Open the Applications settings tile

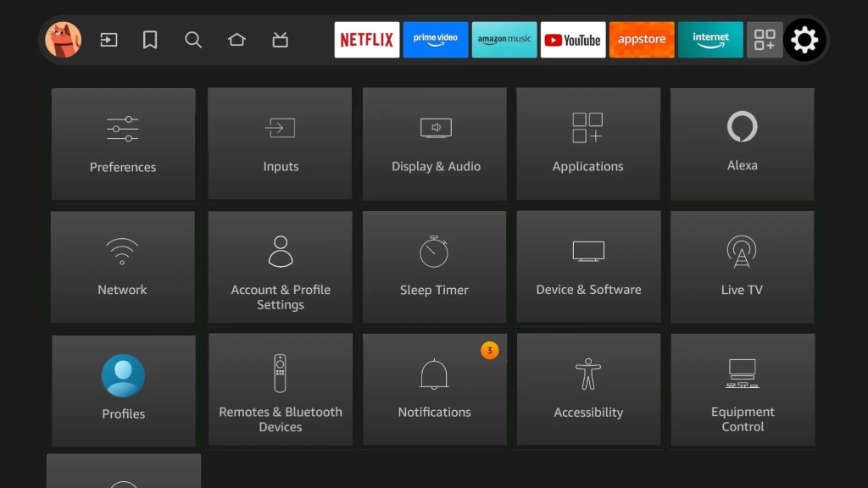click(588, 144)
